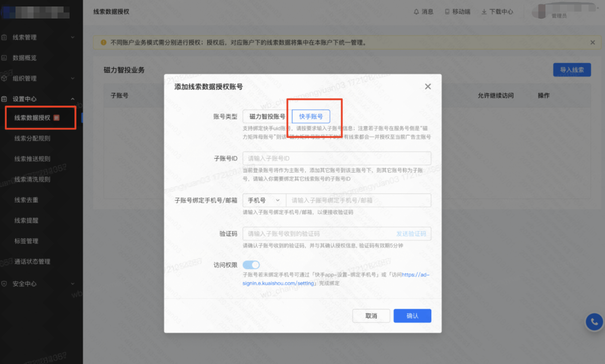Click the floating phone call icon

(594, 321)
